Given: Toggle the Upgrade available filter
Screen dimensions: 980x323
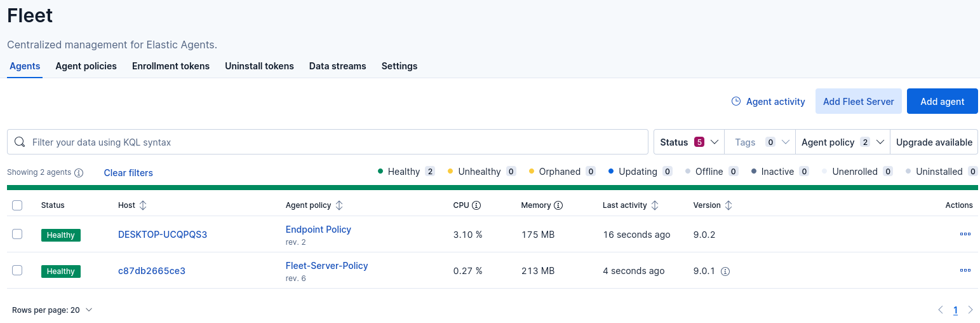Looking at the screenshot, I should (x=934, y=142).
